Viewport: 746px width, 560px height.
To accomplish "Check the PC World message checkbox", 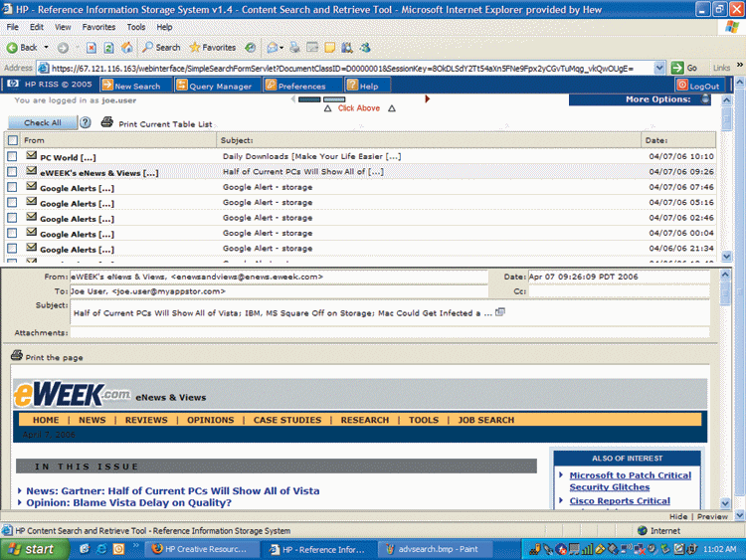I will [x=12, y=156].
